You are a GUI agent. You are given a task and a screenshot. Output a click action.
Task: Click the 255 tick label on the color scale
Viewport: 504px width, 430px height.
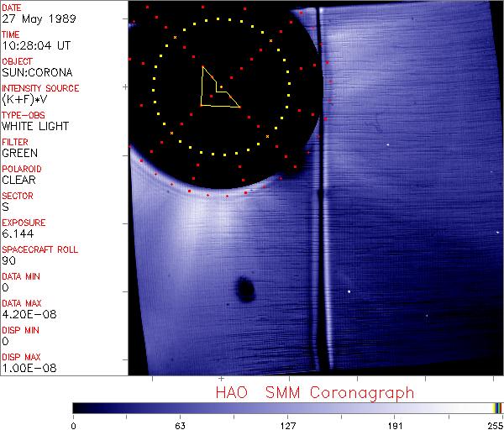click(x=493, y=425)
